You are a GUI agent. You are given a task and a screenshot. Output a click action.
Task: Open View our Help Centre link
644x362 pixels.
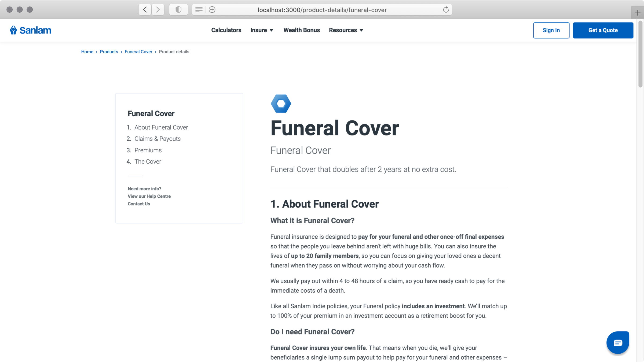[x=149, y=196]
